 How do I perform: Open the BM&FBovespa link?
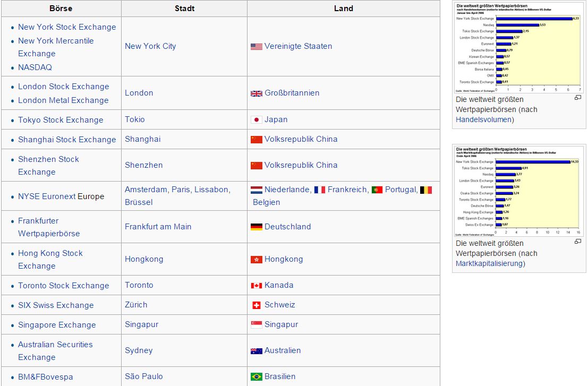45,377
